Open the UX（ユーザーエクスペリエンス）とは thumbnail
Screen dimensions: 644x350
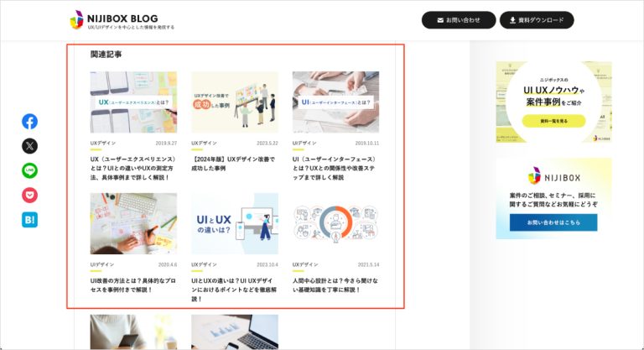133,102
